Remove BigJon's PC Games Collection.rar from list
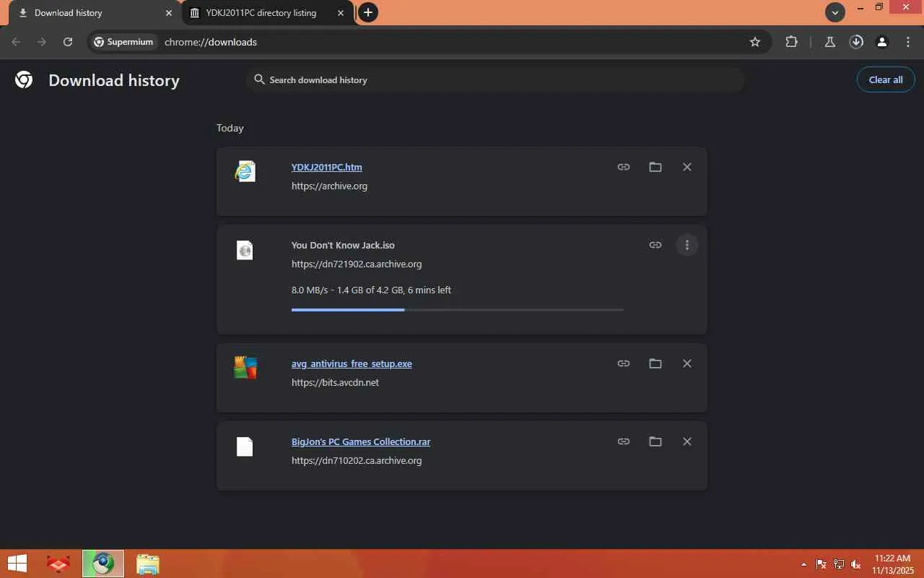 point(687,441)
